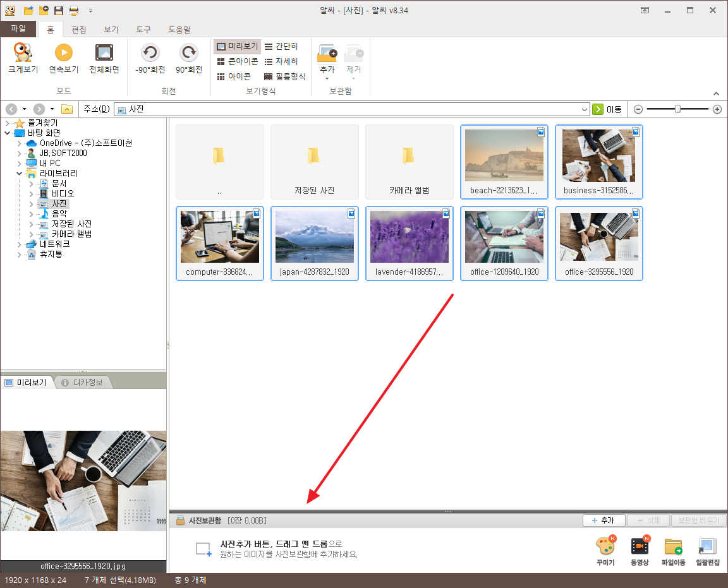Screen dimensions: 728x588
Task: Go forward with the right arrow navigation button
Action: coord(39,109)
